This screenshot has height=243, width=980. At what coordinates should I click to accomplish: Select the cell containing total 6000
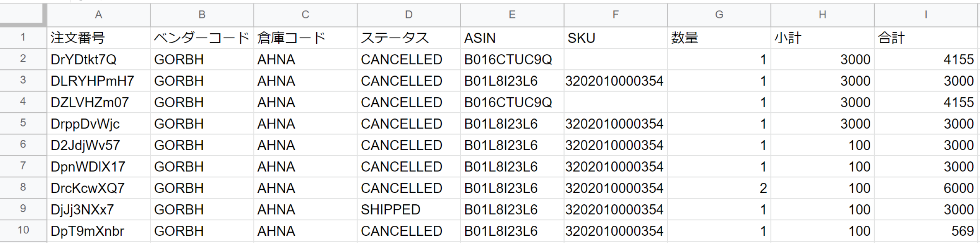point(926,188)
